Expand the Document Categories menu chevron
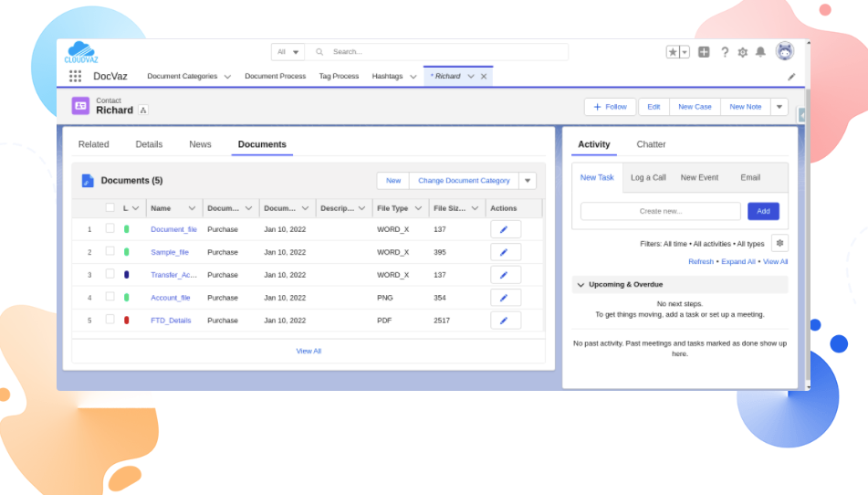Image resolution: width=868 pixels, height=495 pixels. [227, 77]
